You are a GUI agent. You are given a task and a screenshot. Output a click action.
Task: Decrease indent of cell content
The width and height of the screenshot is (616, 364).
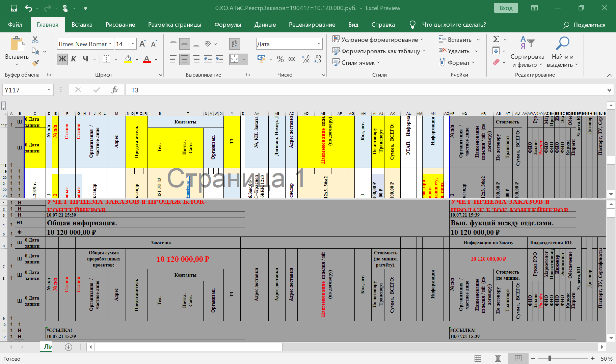tap(208, 59)
